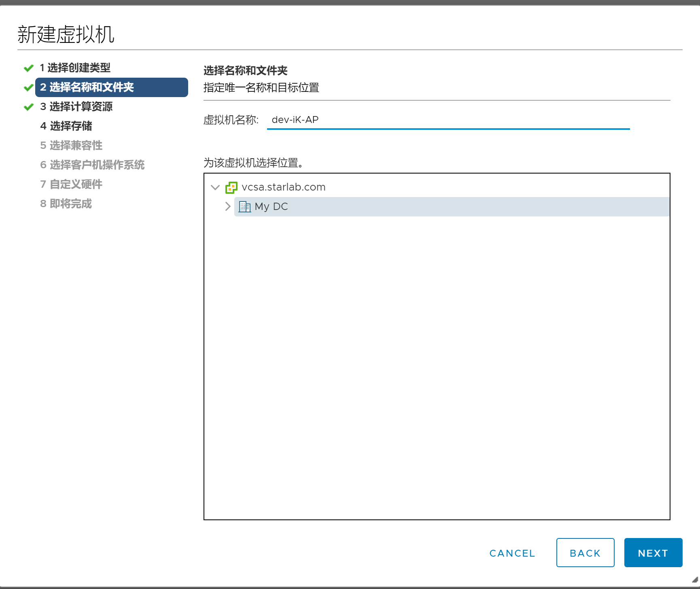The height and width of the screenshot is (589, 700).
Task: Jump to step 4 选择存储
Action: pos(66,126)
